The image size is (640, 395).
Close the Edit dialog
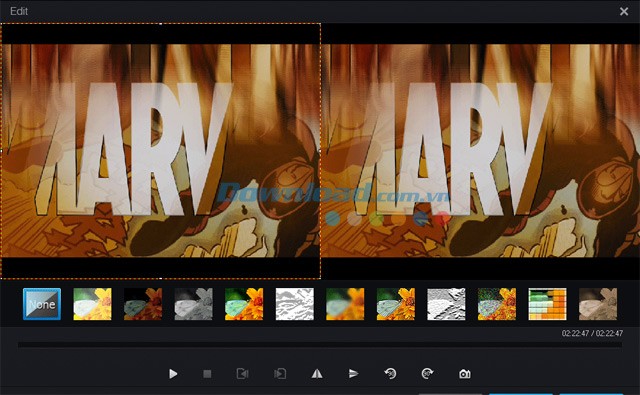pyautogui.click(x=624, y=11)
